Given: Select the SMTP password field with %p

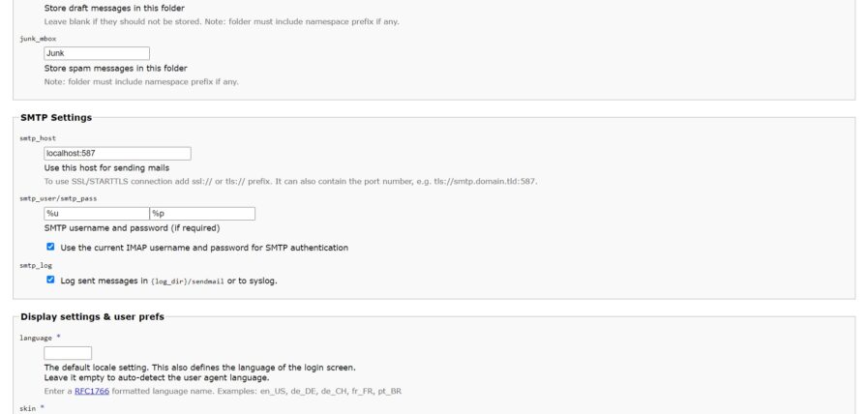Looking at the screenshot, I should [x=202, y=214].
